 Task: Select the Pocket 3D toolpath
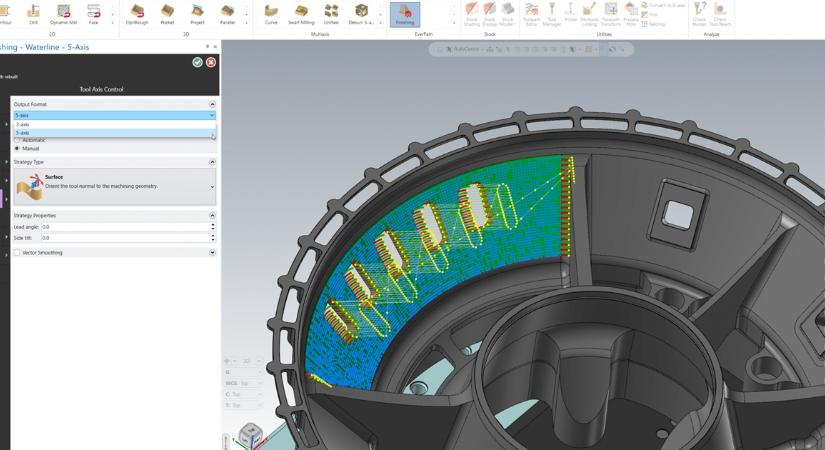click(167, 14)
